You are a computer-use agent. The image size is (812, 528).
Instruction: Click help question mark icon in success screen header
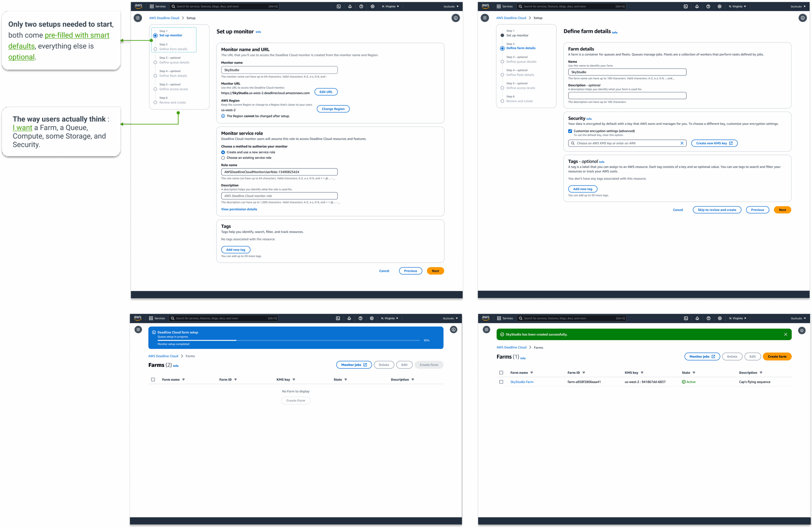pos(708,319)
